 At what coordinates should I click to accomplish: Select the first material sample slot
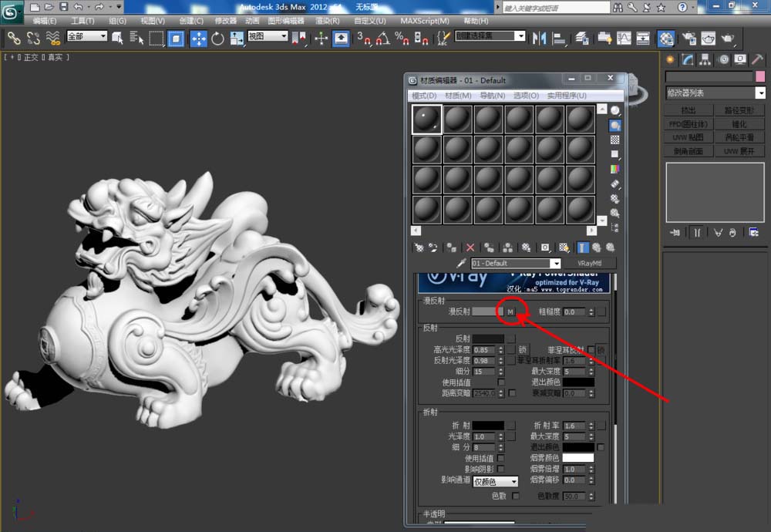point(426,119)
